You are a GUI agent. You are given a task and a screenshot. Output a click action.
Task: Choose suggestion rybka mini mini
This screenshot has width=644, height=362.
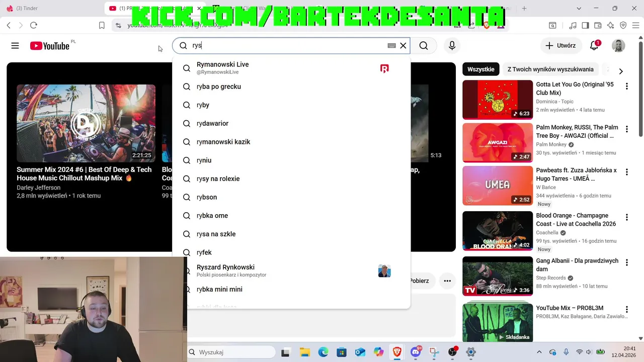click(291, 290)
